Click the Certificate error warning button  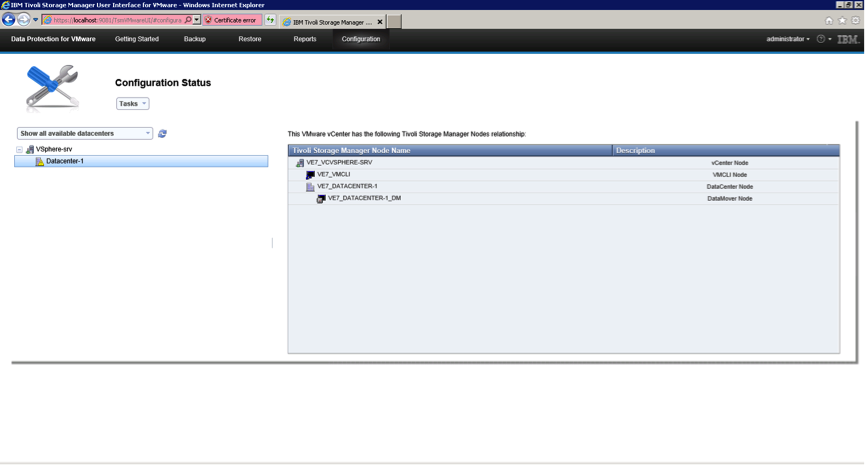[231, 20]
